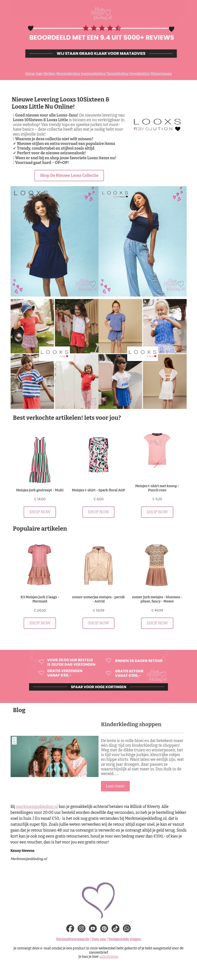Click SHOP NOW under Meisjes jurk gestreept
Viewport: 197px width, 980px height.
tap(40, 512)
